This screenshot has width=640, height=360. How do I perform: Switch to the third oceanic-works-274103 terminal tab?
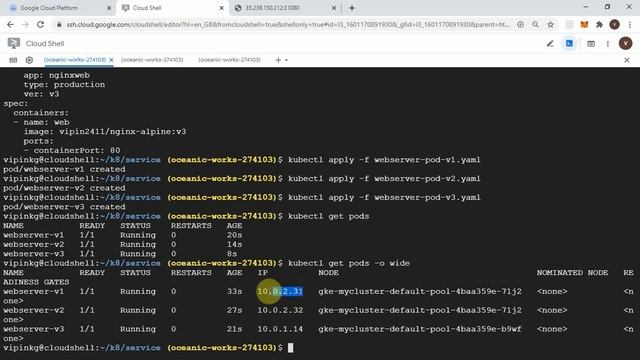[229, 60]
